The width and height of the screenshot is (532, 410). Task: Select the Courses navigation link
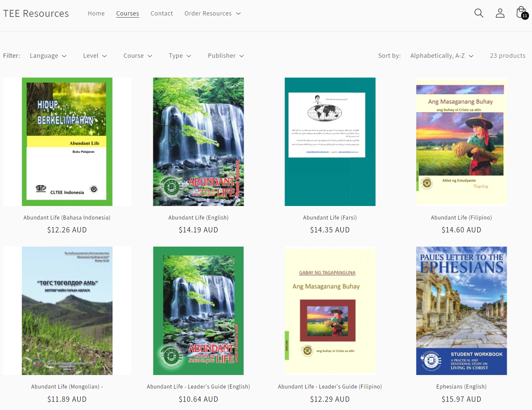pos(127,14)
